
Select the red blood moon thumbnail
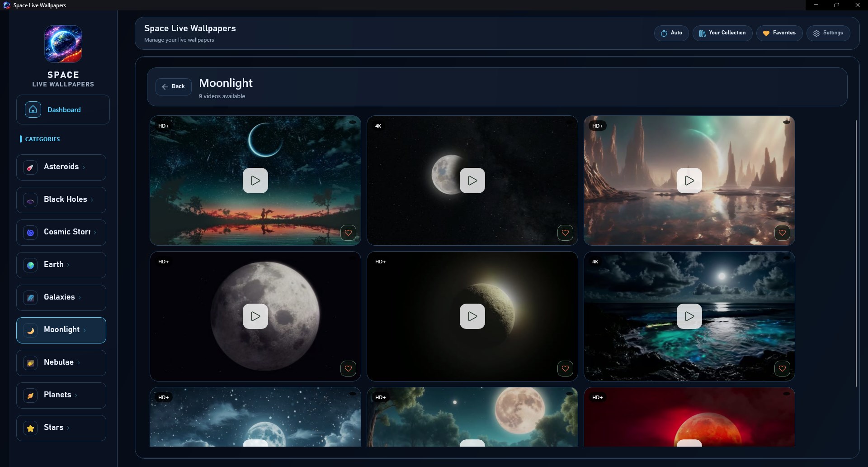(689, 417)
